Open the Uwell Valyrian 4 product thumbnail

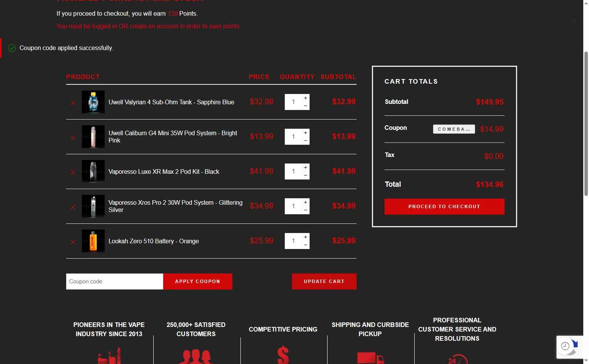[x=93, y=102]
